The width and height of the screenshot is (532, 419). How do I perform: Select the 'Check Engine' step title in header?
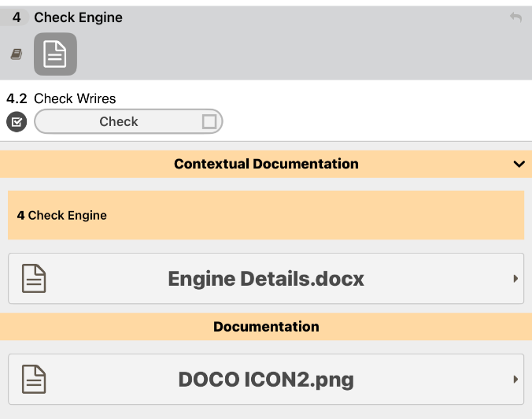tap(79, 17)
